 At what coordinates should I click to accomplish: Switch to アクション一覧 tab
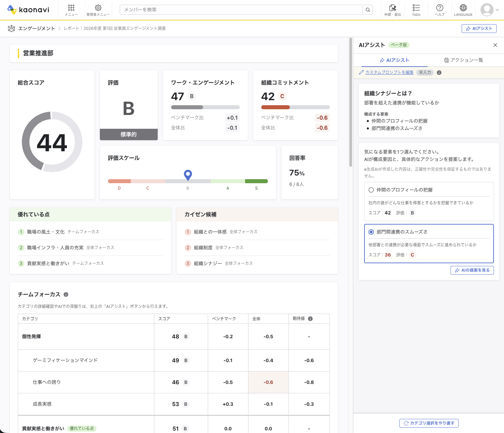click(464, 60)
